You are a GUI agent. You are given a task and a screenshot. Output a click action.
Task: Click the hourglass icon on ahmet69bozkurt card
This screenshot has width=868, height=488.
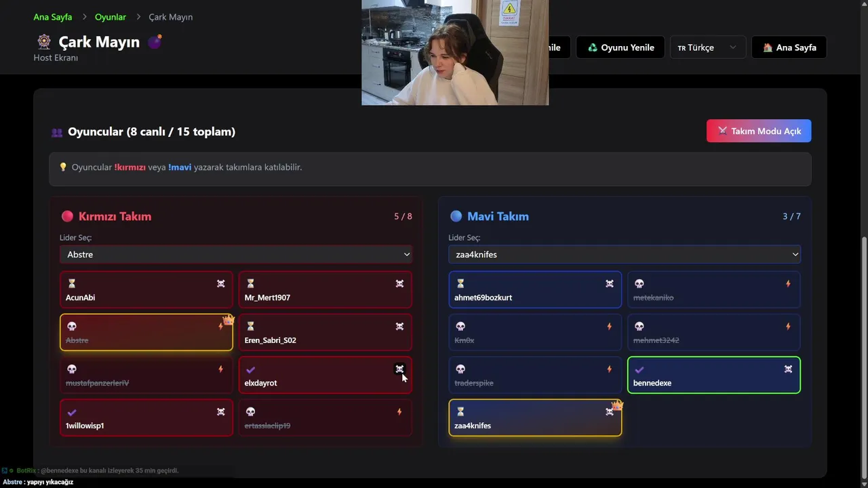pyautogui.click(x=460, y=283)
